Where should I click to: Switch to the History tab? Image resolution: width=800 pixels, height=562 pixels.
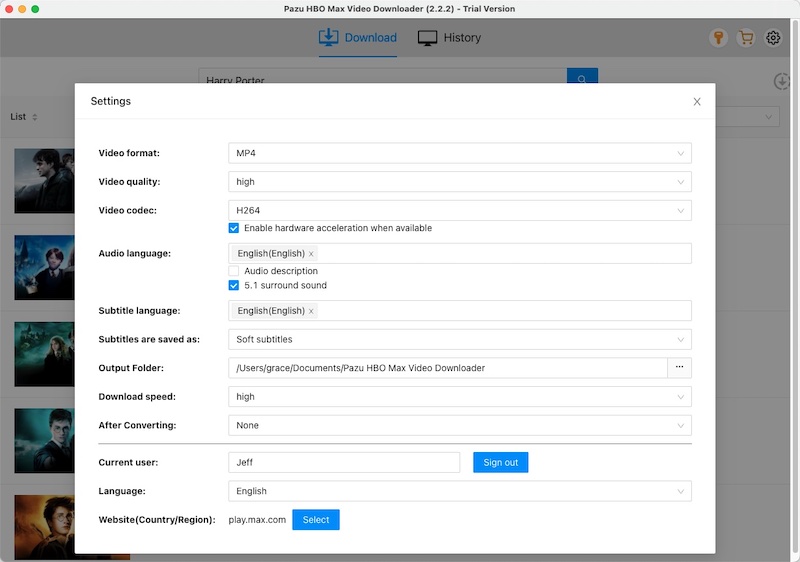click(449, 38)
